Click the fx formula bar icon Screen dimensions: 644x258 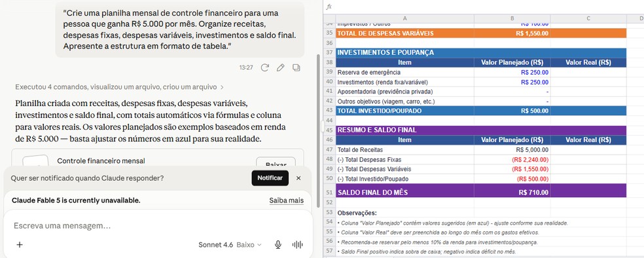coord(329,7)
